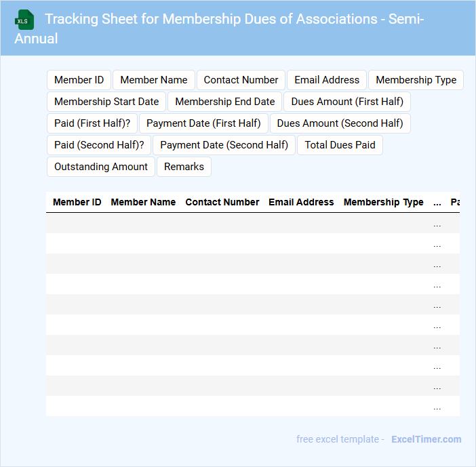This screenshot has width=476, height=467.
Task: Click the Membership Type tag
Action: click(416, 80)
